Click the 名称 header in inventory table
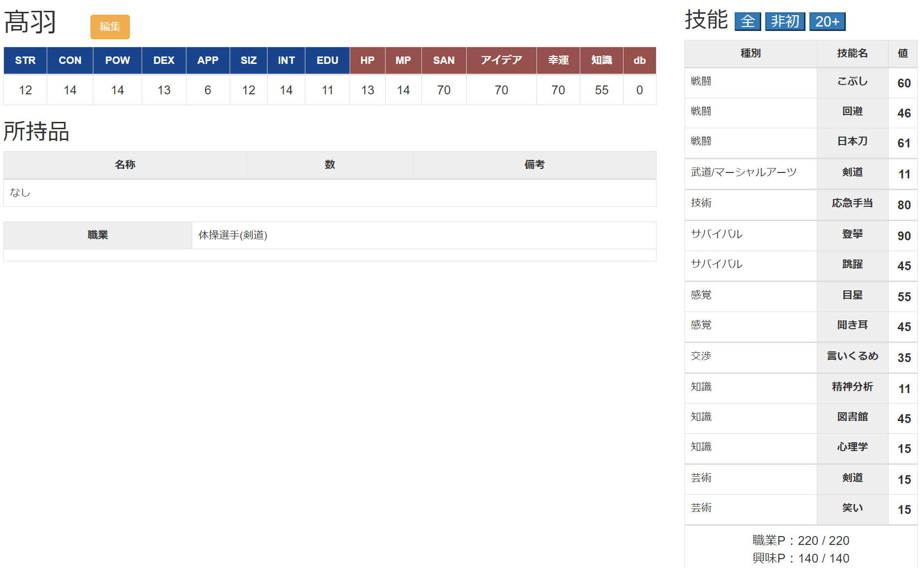 (x=125, y=165)
